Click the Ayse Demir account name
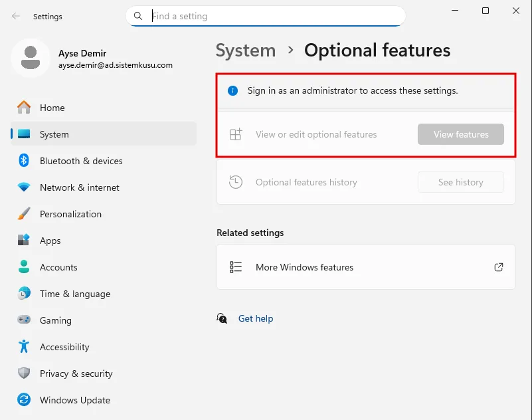The width and height of the screenshot is (532, 420). (82, 53)
